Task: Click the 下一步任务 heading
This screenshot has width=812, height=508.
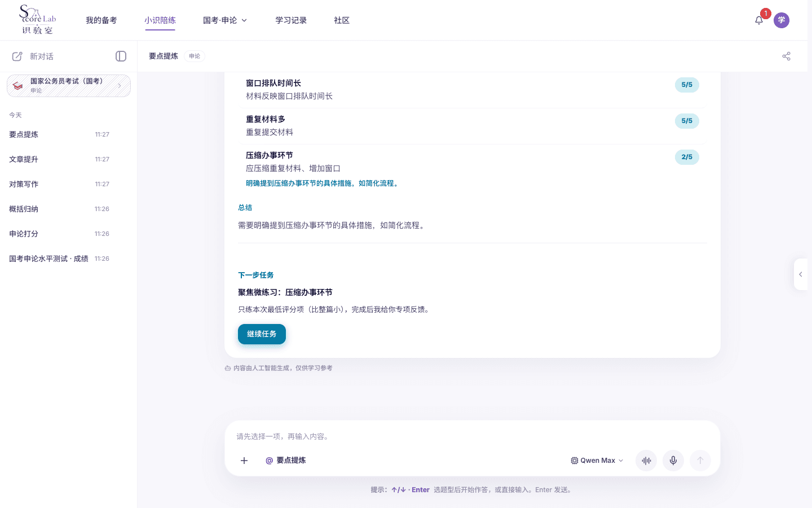Action: (256, 275)
